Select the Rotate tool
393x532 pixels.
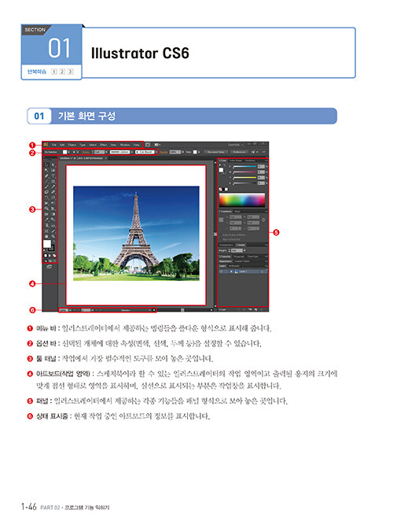46,198
